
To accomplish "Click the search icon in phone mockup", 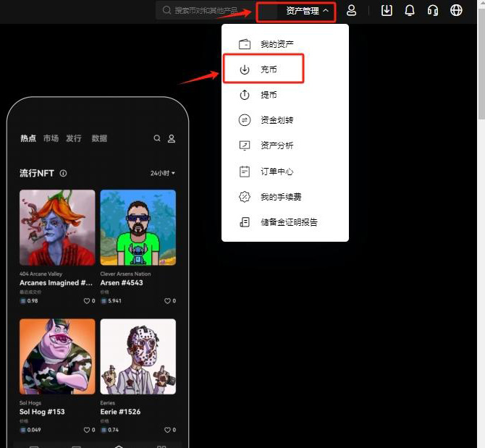I will (157, 138).
